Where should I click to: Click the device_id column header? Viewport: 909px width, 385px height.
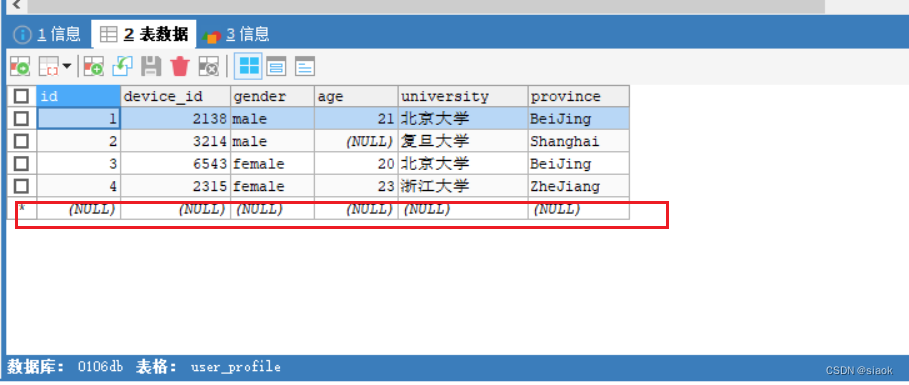point(176,96)
